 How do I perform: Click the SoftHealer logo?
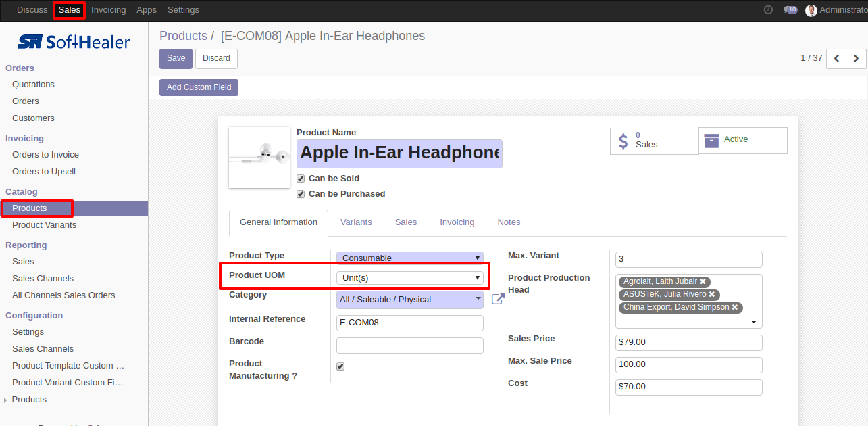pos(74,42)
